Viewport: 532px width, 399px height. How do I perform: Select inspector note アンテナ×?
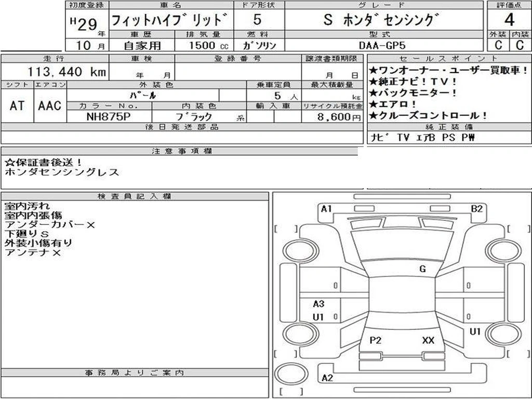pos(33,252)
